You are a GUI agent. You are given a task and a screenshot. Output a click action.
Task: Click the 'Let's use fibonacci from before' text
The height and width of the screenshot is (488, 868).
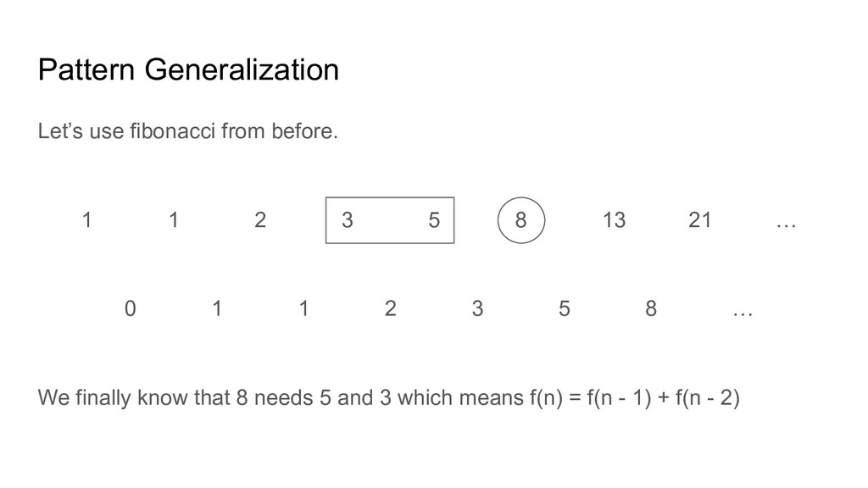(x=187, y=131)
